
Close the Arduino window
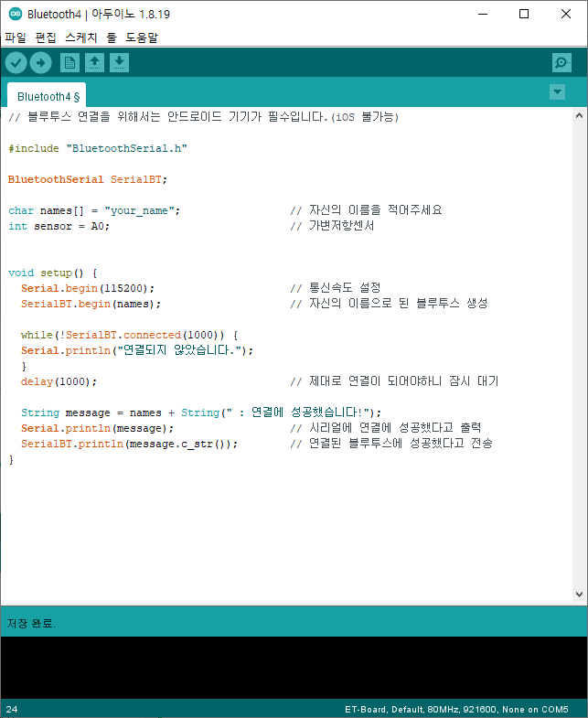(566, 15)
